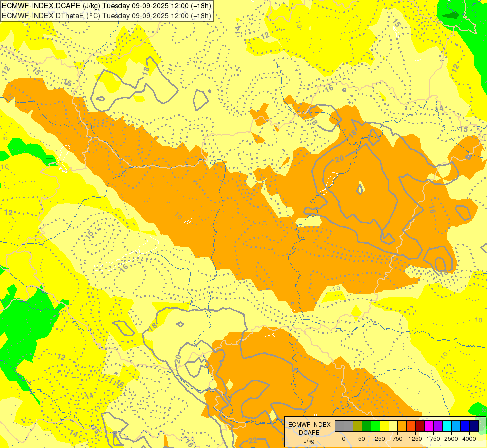Click the contour label 22
The image size is (487, 448).
click(253, 440)
